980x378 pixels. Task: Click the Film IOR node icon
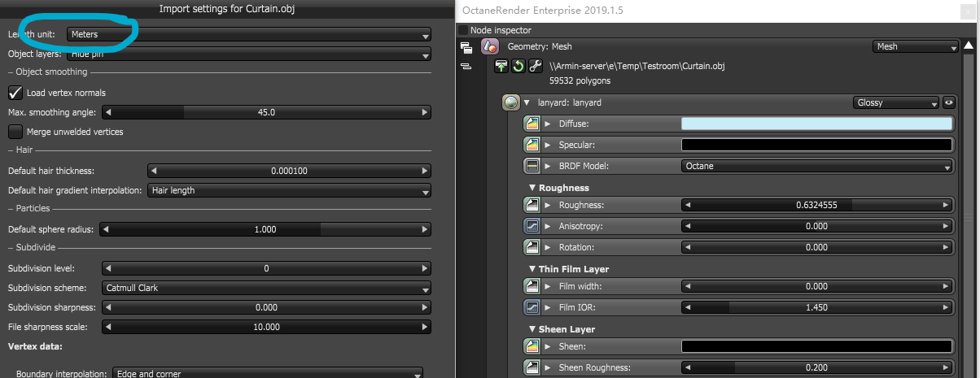coord(533,307)
